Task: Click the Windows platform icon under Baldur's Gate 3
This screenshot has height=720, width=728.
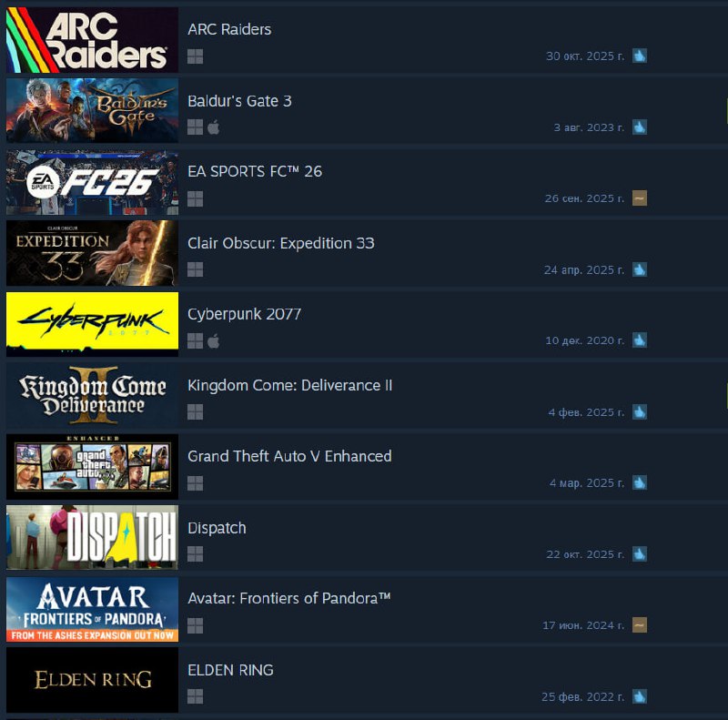Action: click(x=195, y=127)
